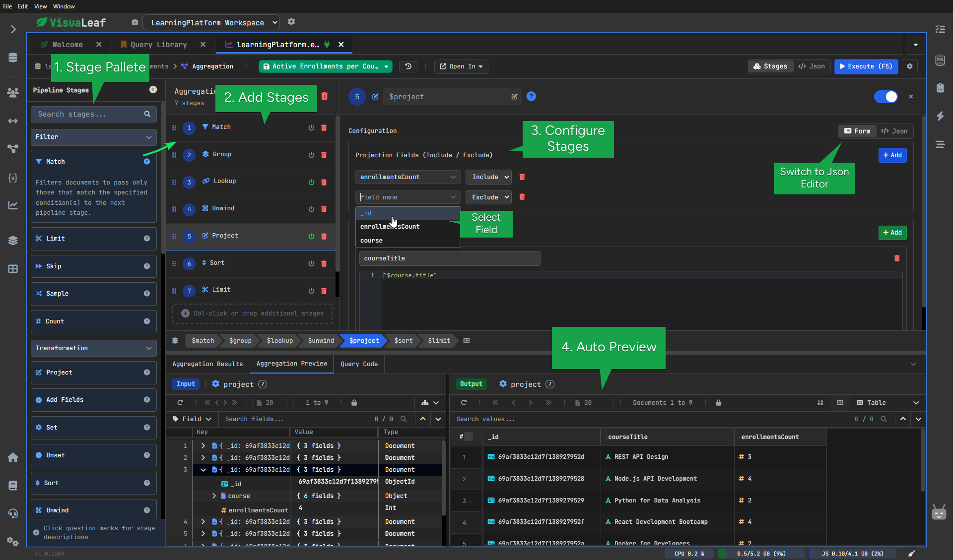Open the analytics chart panel in the left sidebar
953x560 pixels.
[12, 205]
